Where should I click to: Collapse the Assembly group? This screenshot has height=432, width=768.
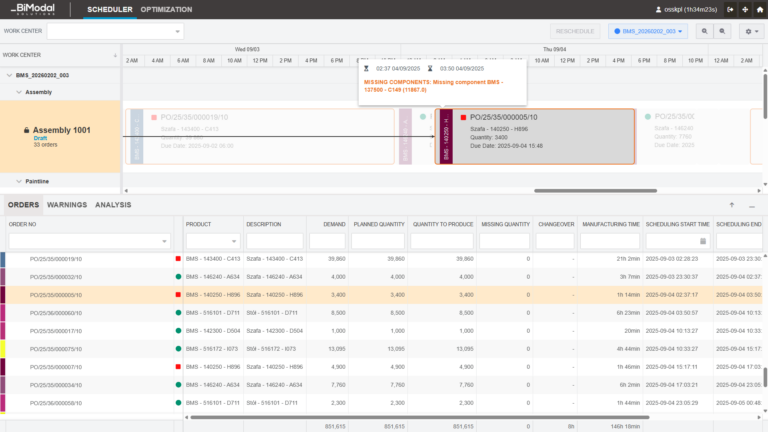click(x=17, y=92)
